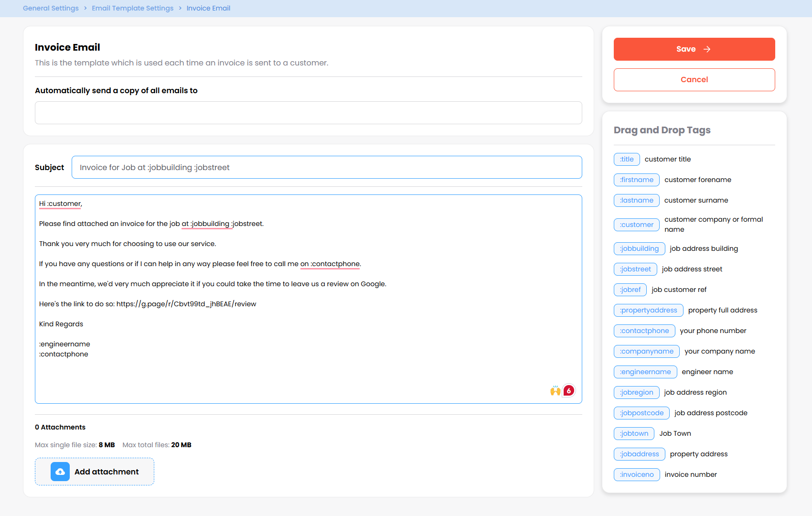812x516 pixels.
Task: Select the :customer company name tag
Action: coord(636,225)
